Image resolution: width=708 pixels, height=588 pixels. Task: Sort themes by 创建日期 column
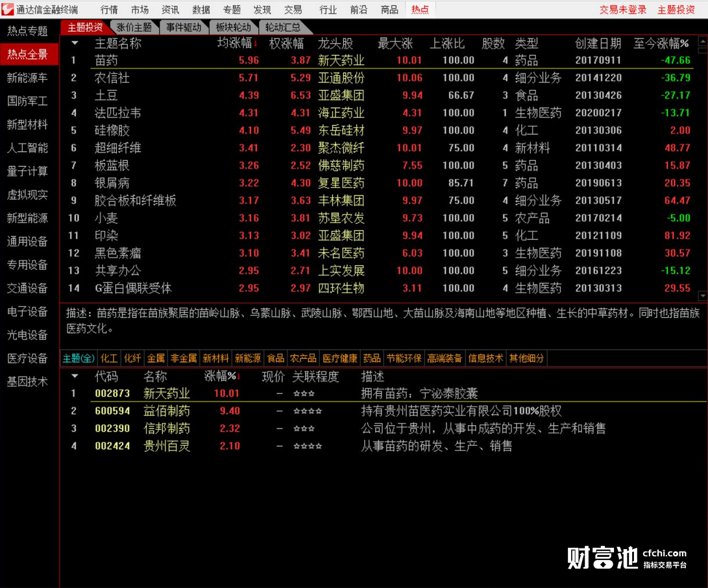(x=598, y=43)
